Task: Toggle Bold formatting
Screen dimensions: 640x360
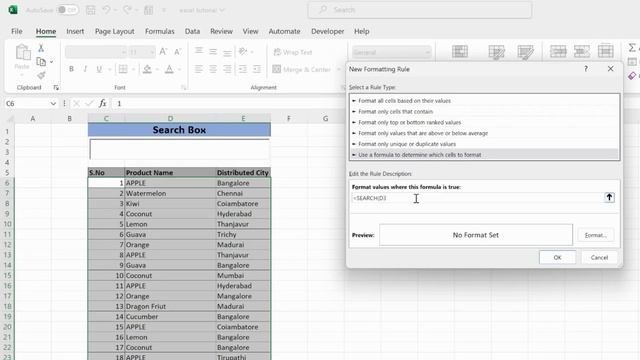Action: tap(71, 69)
